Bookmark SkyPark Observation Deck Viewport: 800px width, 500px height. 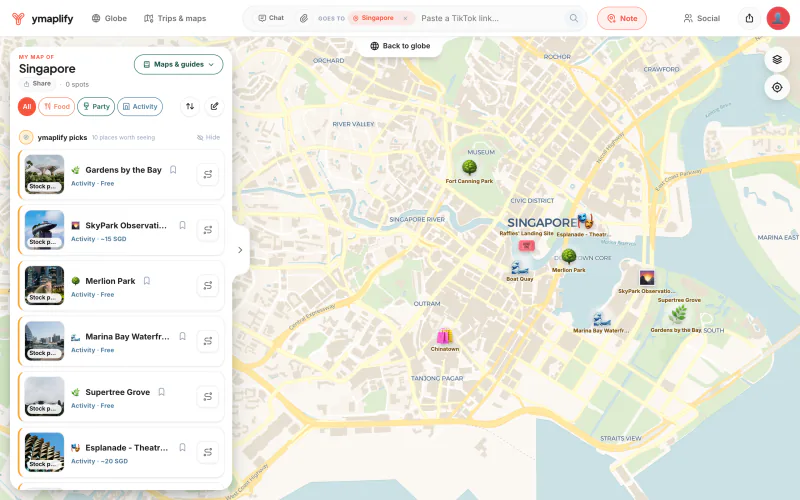(x=182, y=226)
